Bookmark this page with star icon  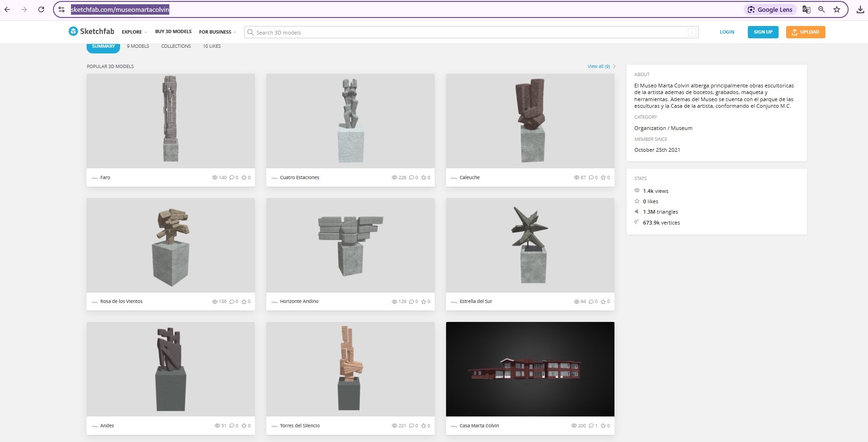837,9
